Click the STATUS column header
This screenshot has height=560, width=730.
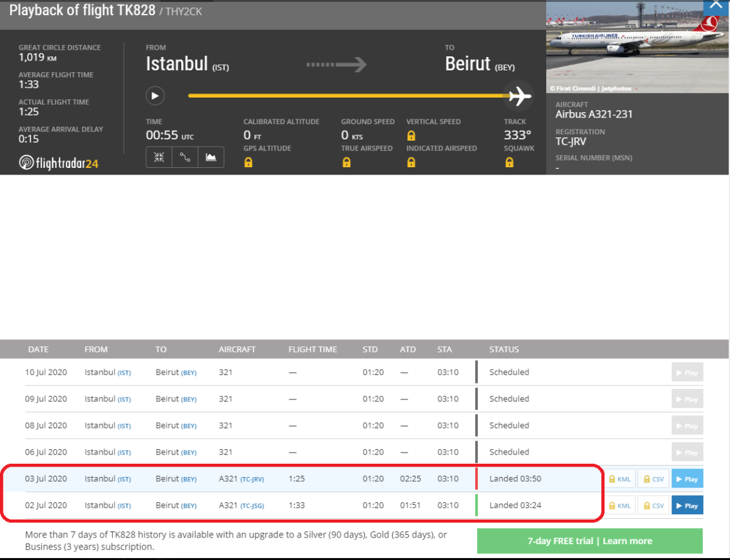tap(504, 349)
